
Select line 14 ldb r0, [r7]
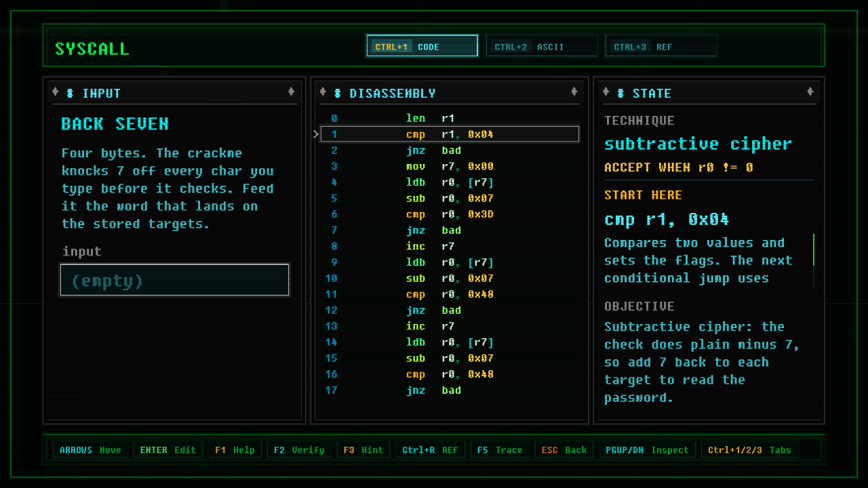coord(450,342)
